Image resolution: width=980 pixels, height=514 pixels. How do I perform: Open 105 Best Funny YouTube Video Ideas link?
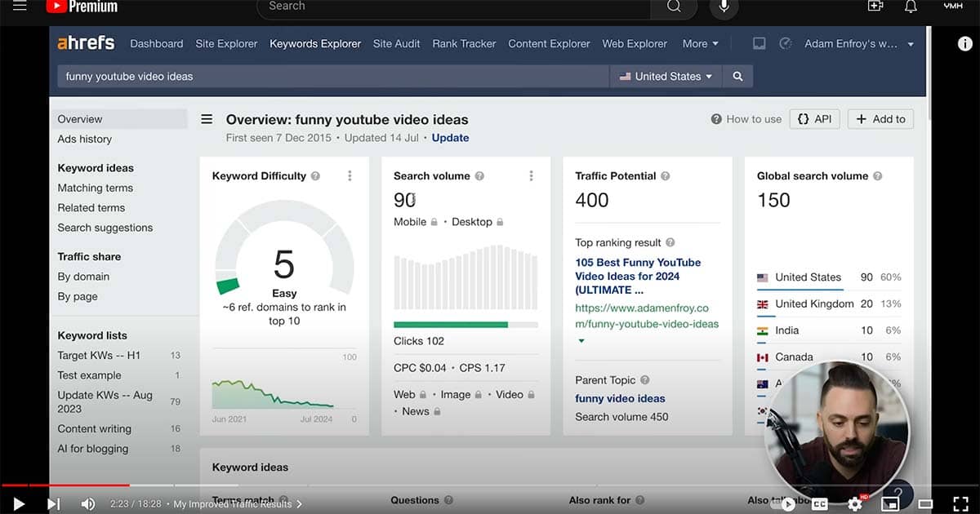coord(638,277)
